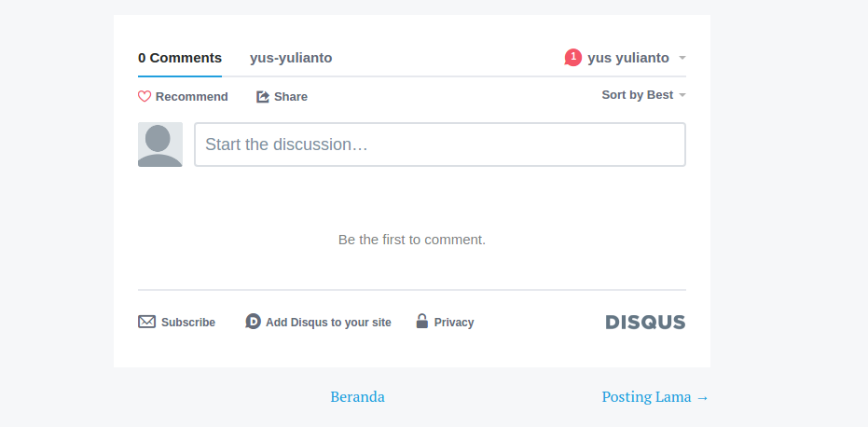Click the Start the discussion text box
Image resolution: width=868 pixels, height=427 pixels.
click(x=439, y=145)
